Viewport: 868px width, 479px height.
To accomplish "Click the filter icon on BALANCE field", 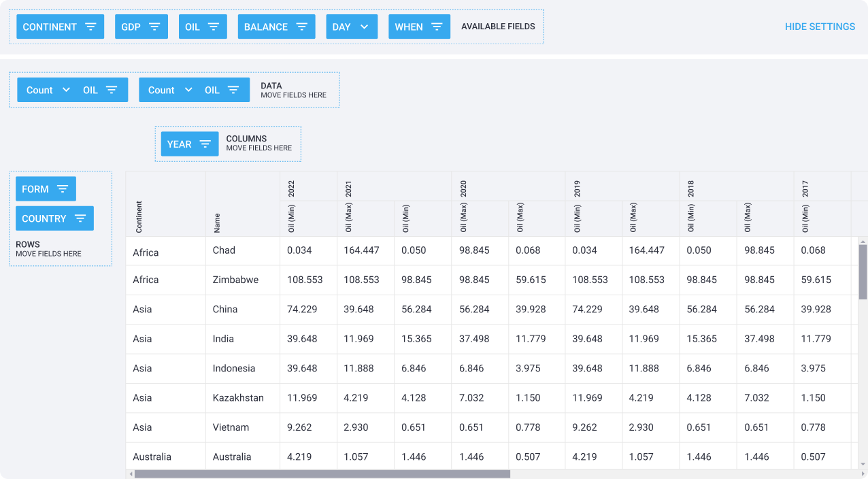I will point(301,27).
